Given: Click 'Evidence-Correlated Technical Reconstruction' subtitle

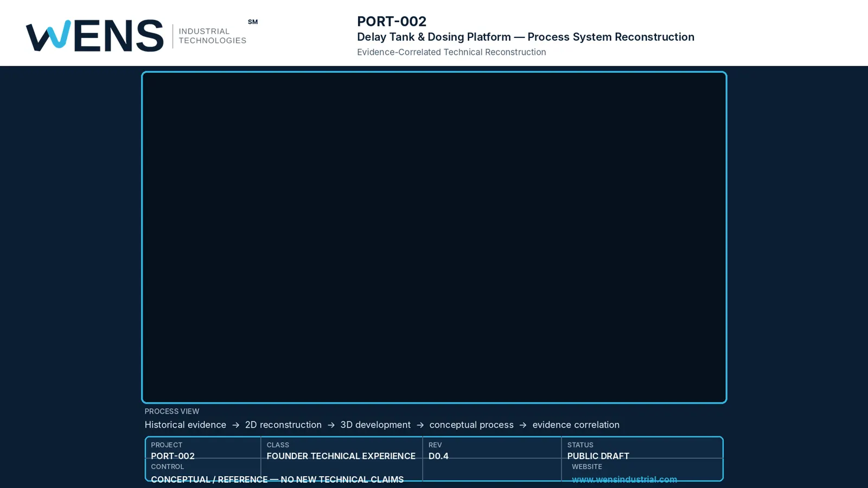Looking at the screenshot, I should (451, 52).
